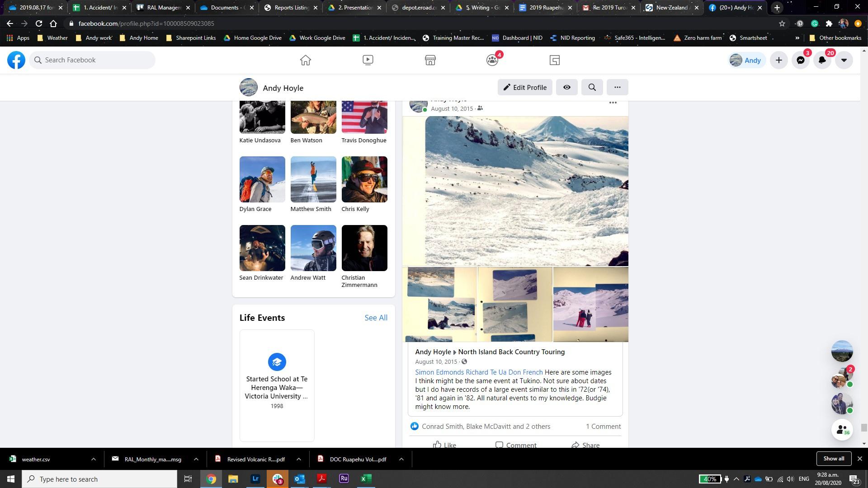The width and height of the screenshot is (868, 488).
Task: Open Groups icon with 4 notifications
Action: click(x=493, y=60)
